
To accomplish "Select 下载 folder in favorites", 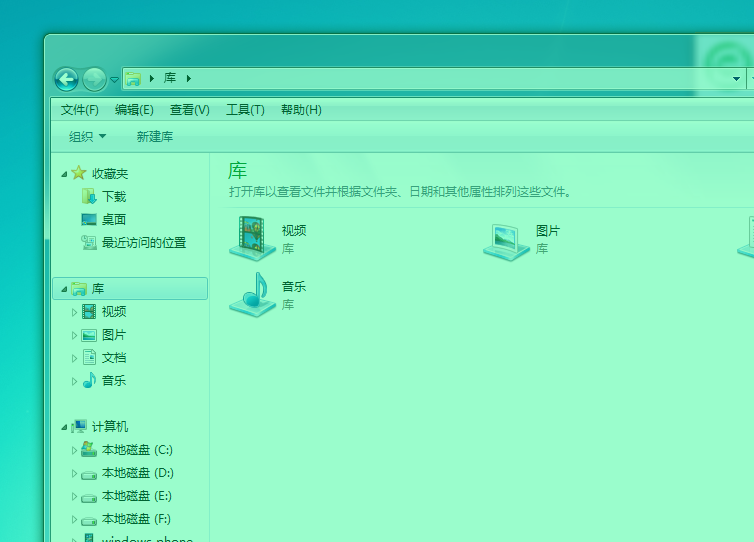I will (x=113, y=197).
